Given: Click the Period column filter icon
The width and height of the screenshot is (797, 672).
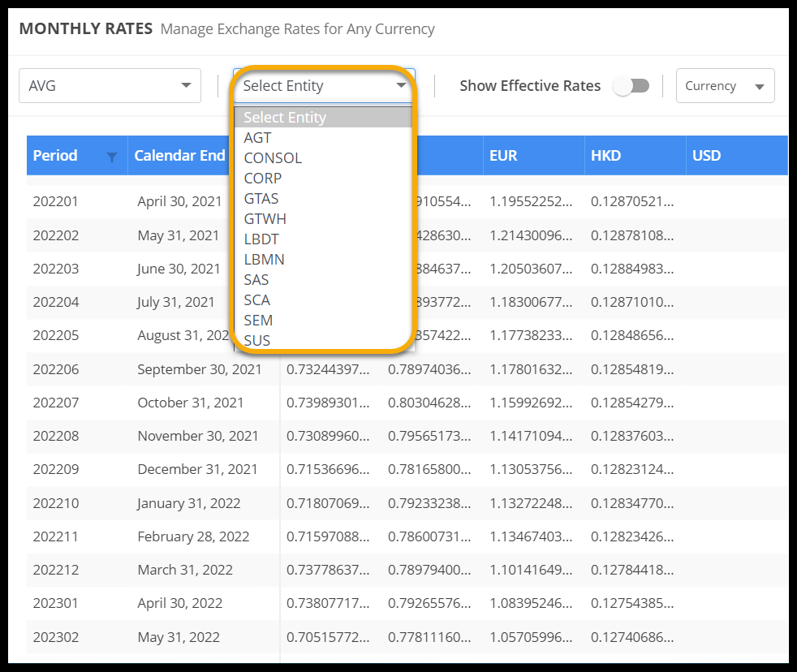Looking at the screenshot, I should click(112, 157).
